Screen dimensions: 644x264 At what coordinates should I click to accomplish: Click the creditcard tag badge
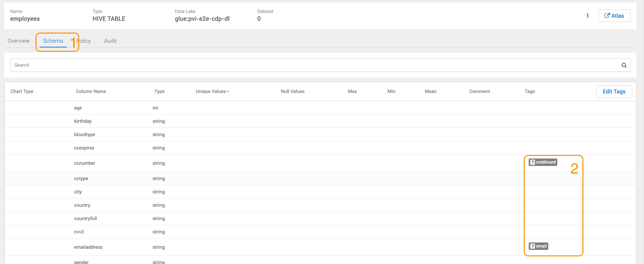pos(543,162)
